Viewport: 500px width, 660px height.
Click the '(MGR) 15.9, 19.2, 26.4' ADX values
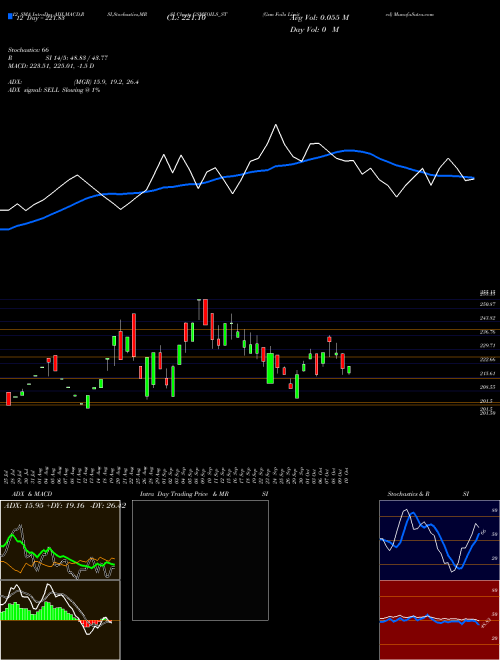coord(106,82)
